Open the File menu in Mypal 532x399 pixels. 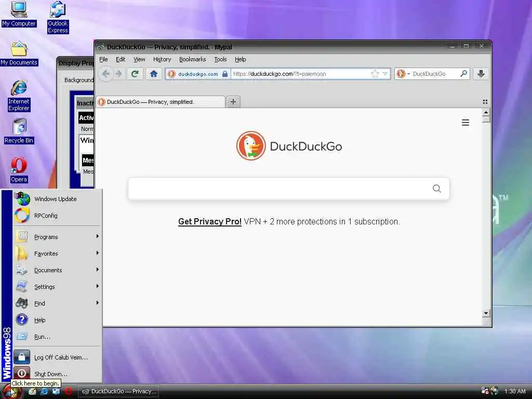coord(103,59)
